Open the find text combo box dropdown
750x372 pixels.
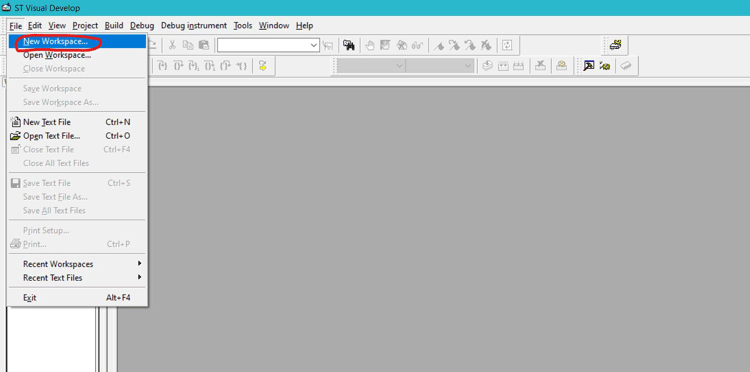[314, 45]
